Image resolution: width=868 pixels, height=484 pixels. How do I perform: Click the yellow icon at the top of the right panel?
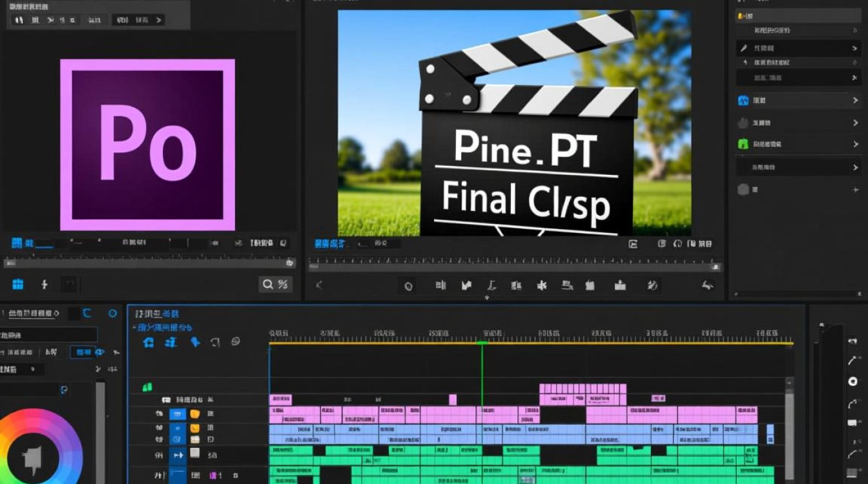[740, 15]
